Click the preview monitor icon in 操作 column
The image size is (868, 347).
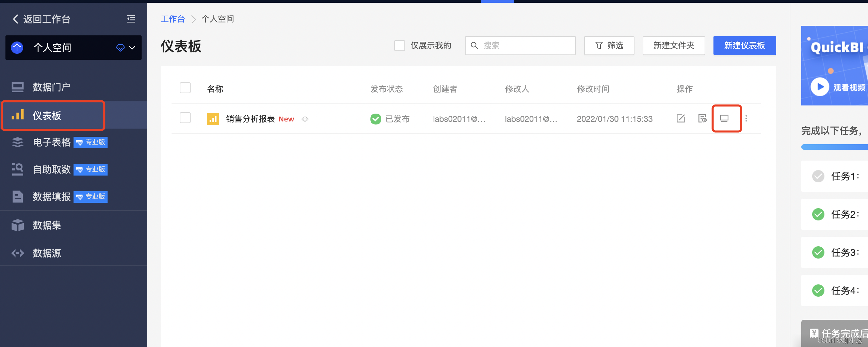point(724,118)
